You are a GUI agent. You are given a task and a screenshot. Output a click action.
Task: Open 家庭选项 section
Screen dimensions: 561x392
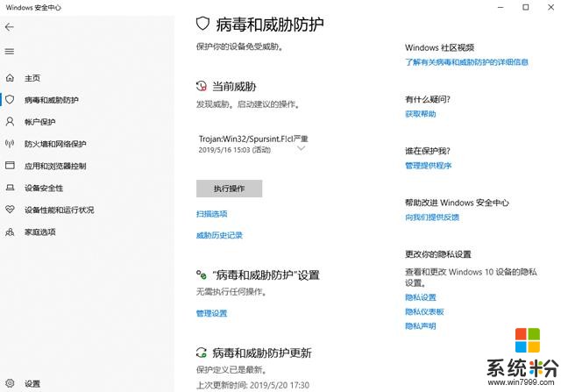[39, 232]
